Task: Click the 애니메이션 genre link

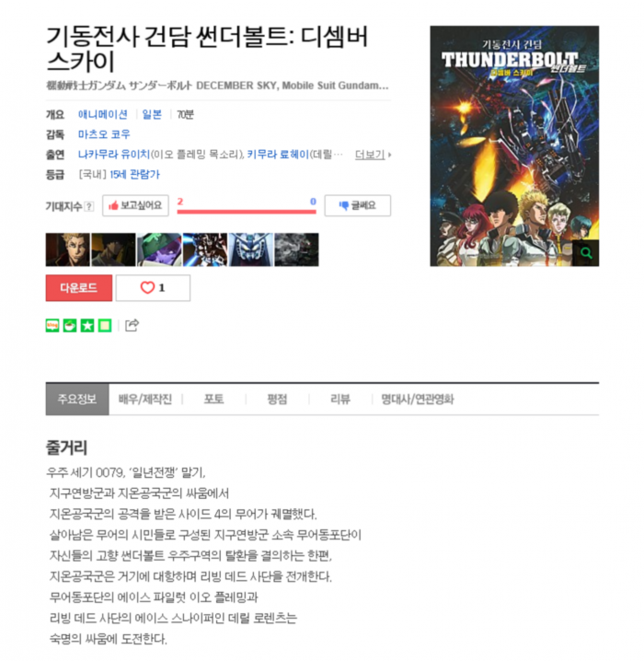Action: click(103, 114)
